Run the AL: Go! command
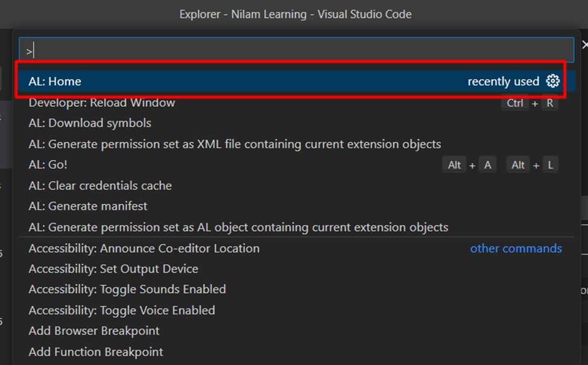Viewport: 588px width, 365px height. click(x=297, y=165)
